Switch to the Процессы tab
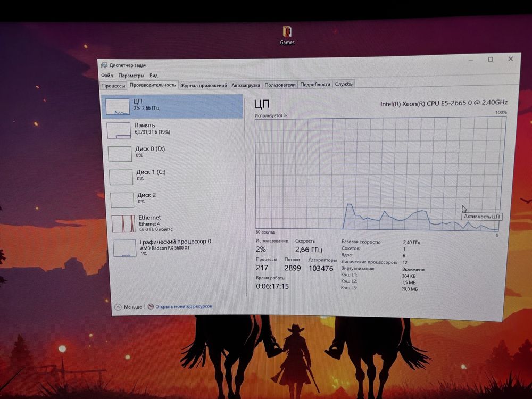Viewport: 532px width, 399px height. coord(114,86)
